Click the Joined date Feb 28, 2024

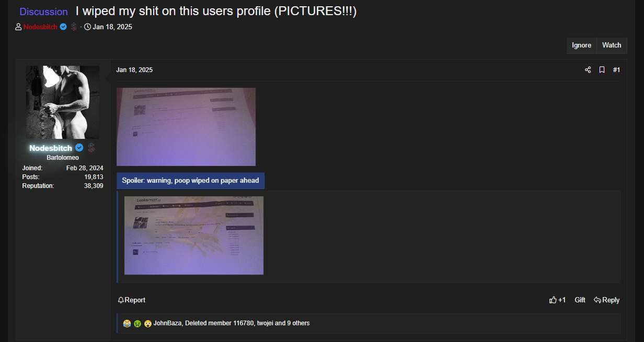[x=85, y=168]
